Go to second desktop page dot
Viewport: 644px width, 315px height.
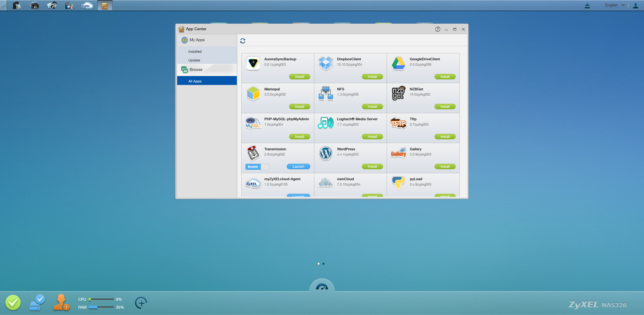click(324, 264)
